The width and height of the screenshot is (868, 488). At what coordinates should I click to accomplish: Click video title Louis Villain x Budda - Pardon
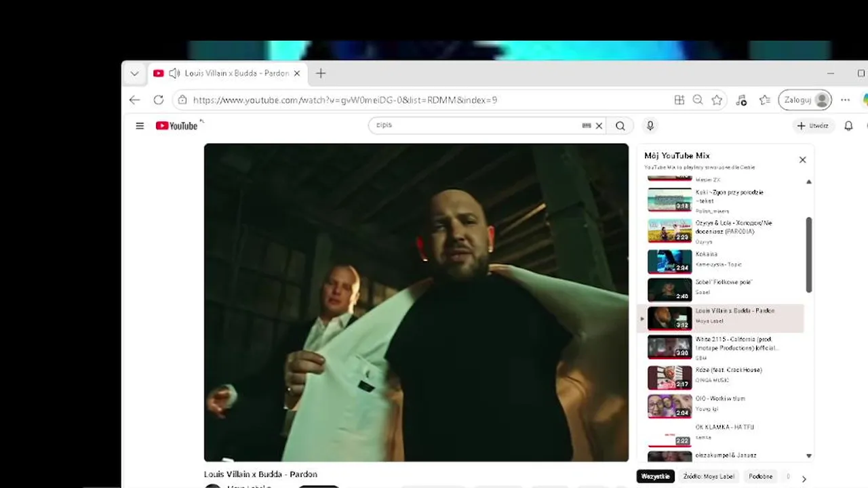260,474
